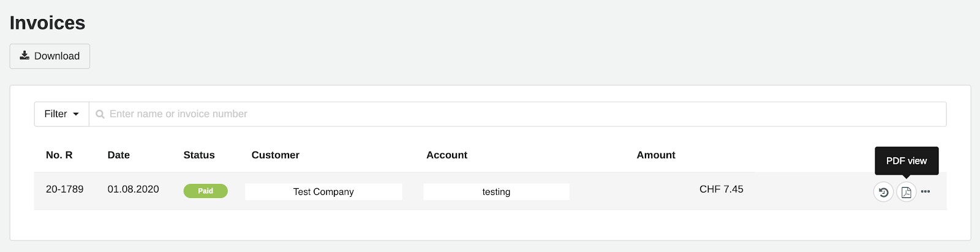Screen dimensions: 980x252
Task: Click the Customer column header
Action: (275, 155)
